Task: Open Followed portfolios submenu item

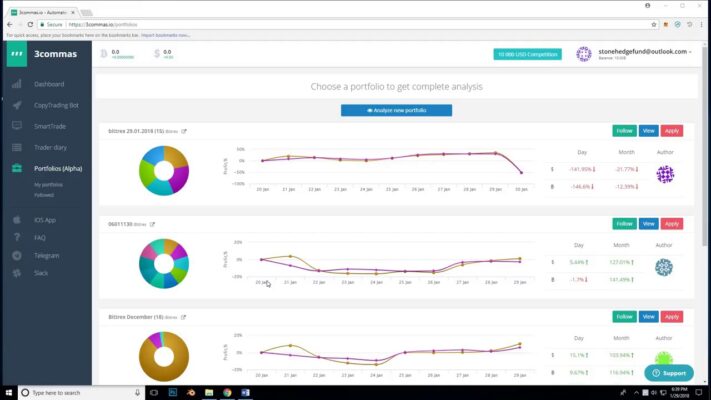Action: click(x=44, y=195)
